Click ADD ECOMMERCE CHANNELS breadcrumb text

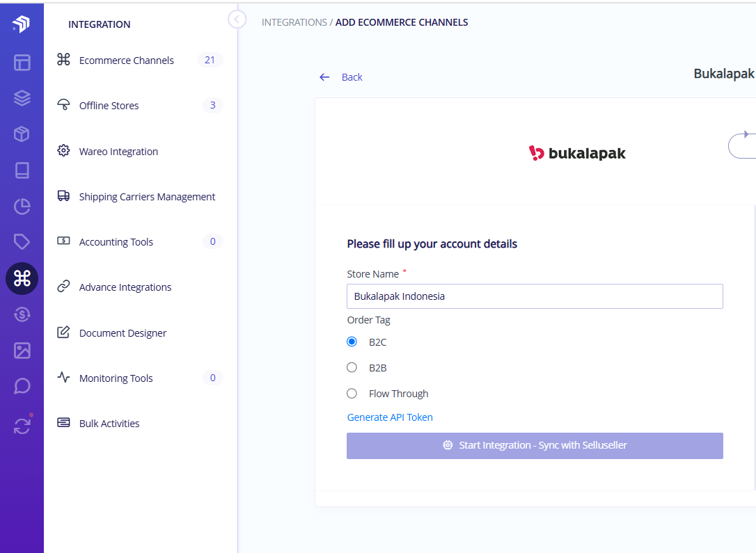point(402,22)
